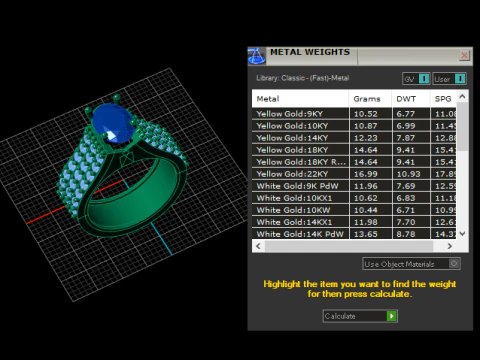The image size is (480, 360).
Task: Select the White Gold:9K PdW row
Action: click(x=354, y=186)
